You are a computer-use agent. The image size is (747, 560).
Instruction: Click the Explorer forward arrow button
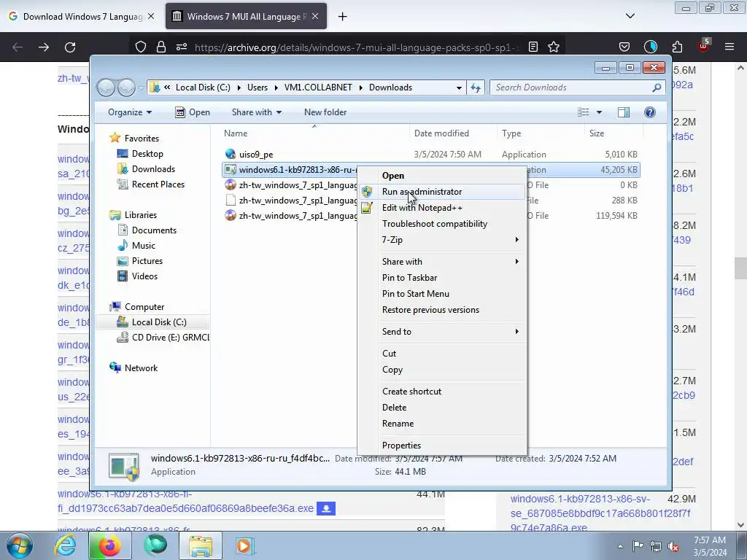(x=126, y=87)
